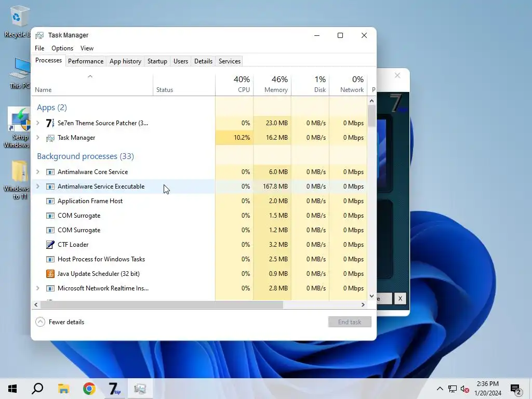Expand the Se7en Theme Source Patcher row
Viewport: 532px width, 399px height.
coord(37,123)
